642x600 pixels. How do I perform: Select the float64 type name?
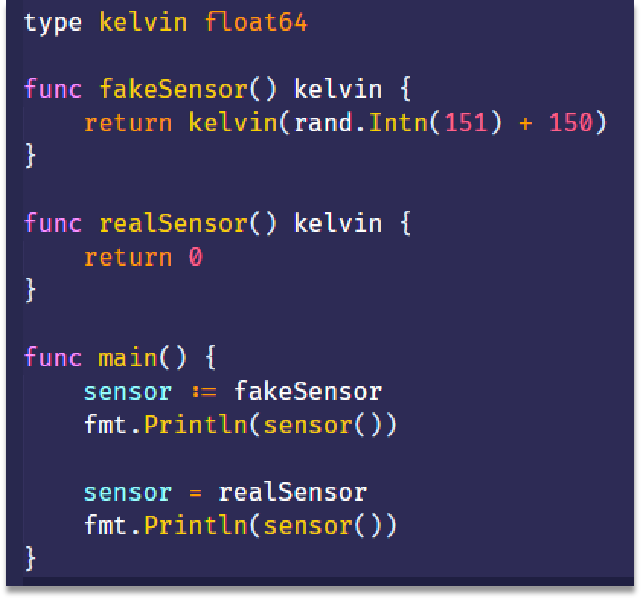click(255, 22)
